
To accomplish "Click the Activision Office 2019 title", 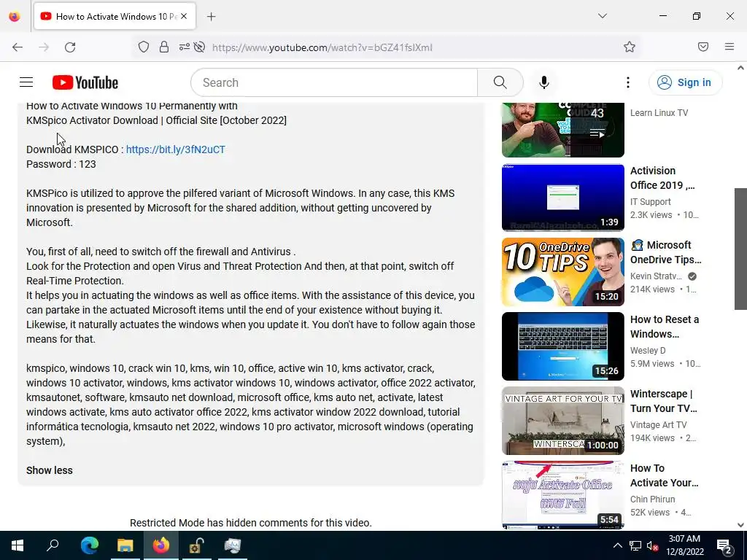I will pos(662,178).
